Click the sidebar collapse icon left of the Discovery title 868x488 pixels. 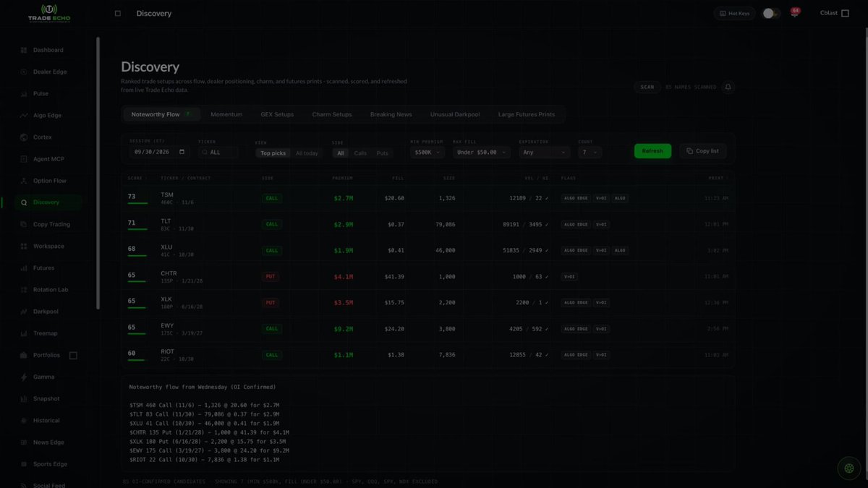[118, 13]
